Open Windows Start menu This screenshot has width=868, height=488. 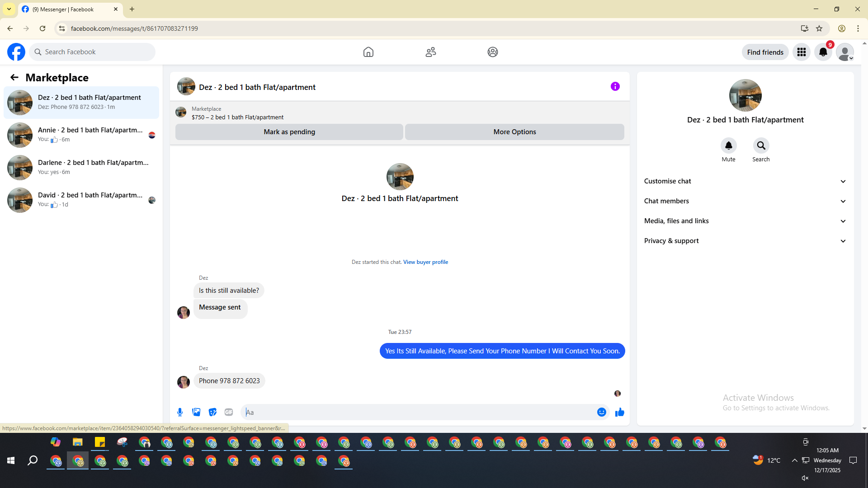point(11,460)
